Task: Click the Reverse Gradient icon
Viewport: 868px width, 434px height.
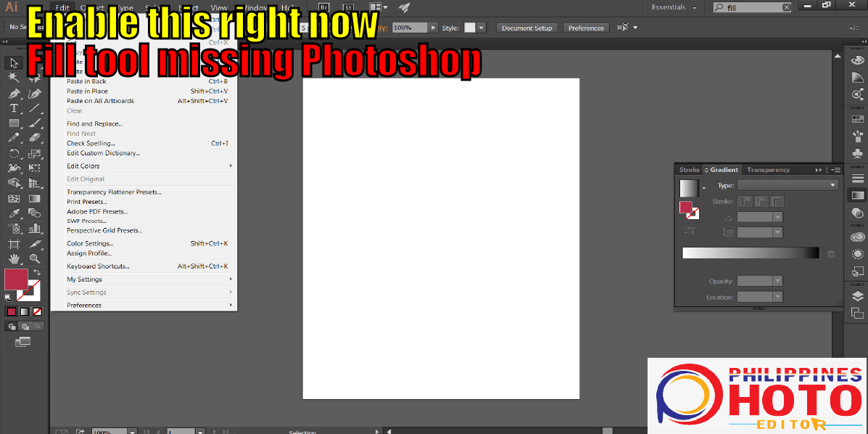Action: click(x=689, y=229)
